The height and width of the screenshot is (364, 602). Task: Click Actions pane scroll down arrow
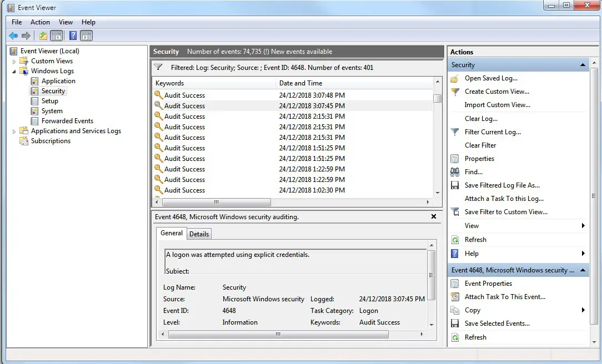tap(594, 342)
